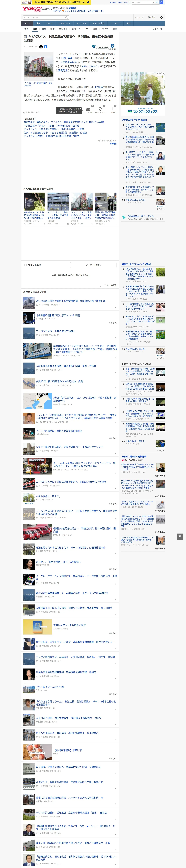Select the 国際 category

point(44,29)
